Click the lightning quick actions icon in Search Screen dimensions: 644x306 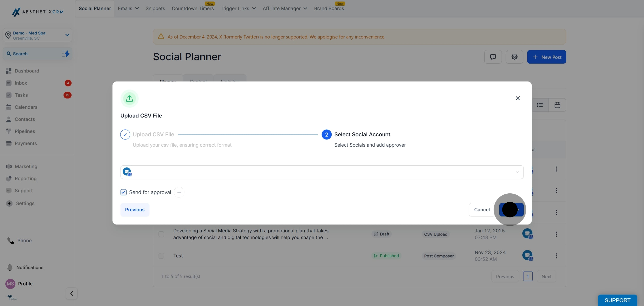pyautogui.click(x=66, y=53)
